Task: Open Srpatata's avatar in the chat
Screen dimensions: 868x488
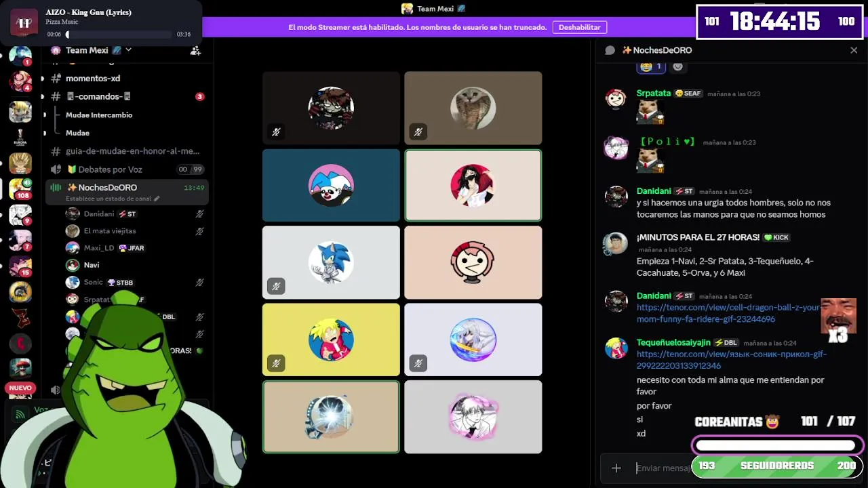Action: (x=616, y=99)
